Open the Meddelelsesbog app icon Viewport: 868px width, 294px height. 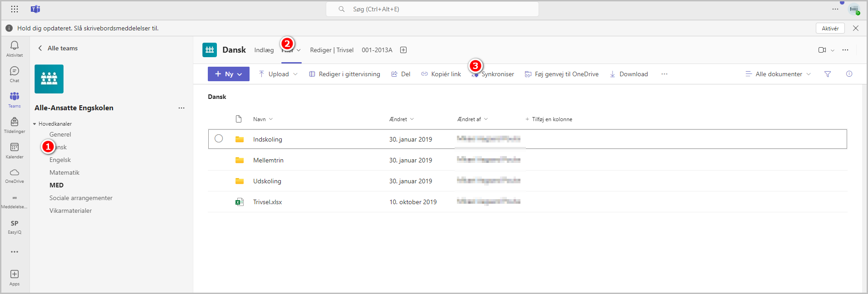click(15, 201)
